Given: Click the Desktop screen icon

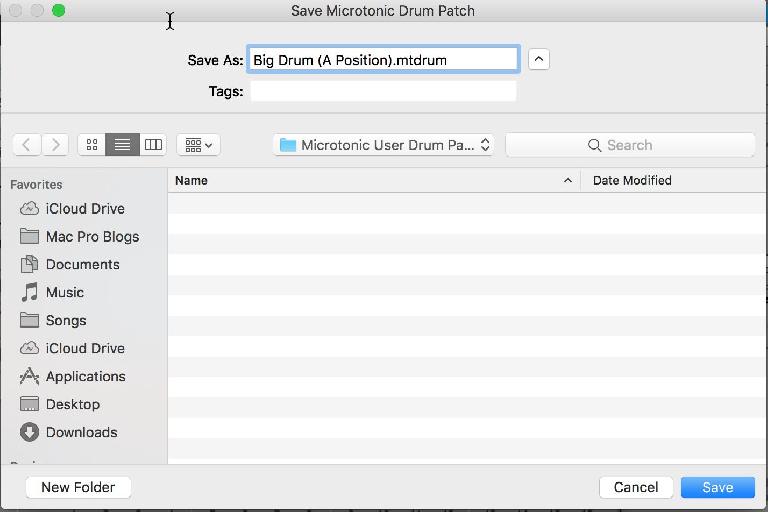Looking at the screenshot, I should coord(29,404).
